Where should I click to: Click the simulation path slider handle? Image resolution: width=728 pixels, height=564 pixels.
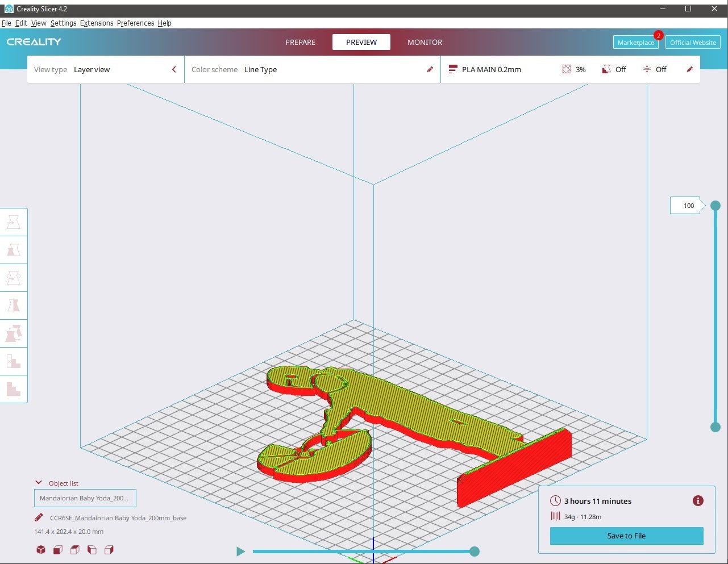click(475, 551)
